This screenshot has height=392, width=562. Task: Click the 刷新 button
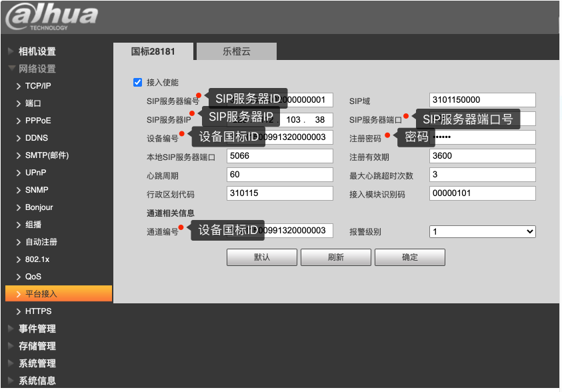coord(336,257)
